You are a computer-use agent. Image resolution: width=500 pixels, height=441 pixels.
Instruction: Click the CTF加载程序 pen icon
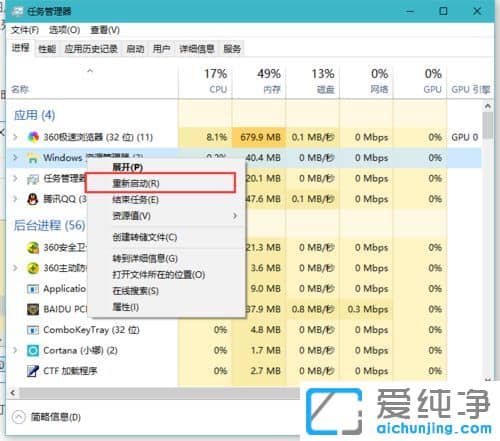click(x=33, y=371)
